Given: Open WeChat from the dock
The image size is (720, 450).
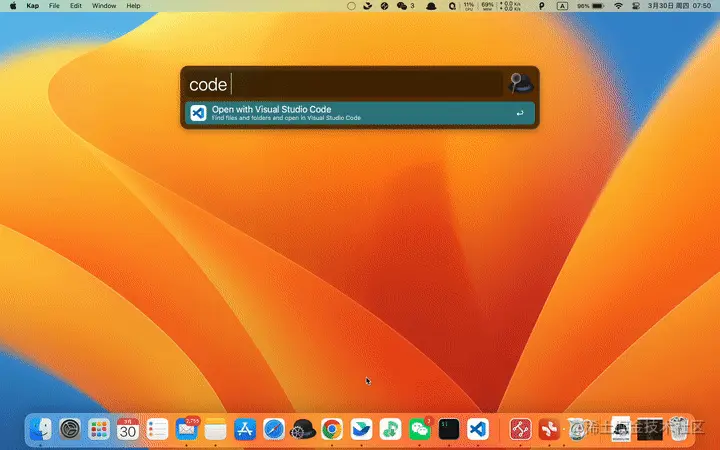Looking at the screenshot, I should 420,429.
